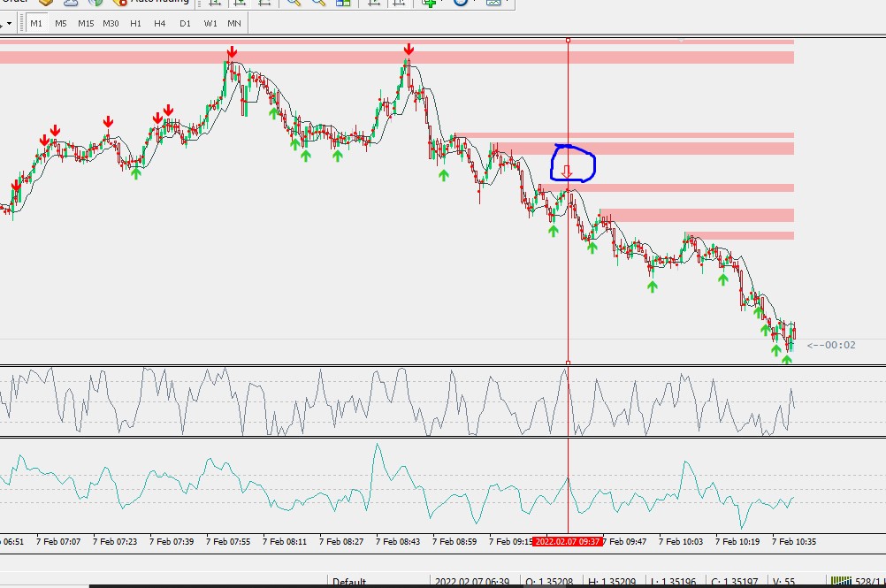Switch chart to M30 timeframe
886x588 pixels.
click(111, 23)
